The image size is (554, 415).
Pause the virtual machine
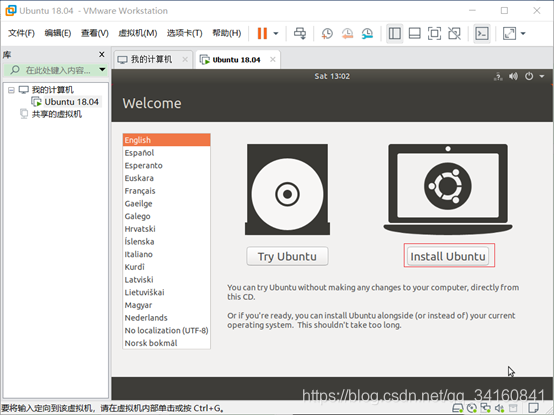(262, 34)
